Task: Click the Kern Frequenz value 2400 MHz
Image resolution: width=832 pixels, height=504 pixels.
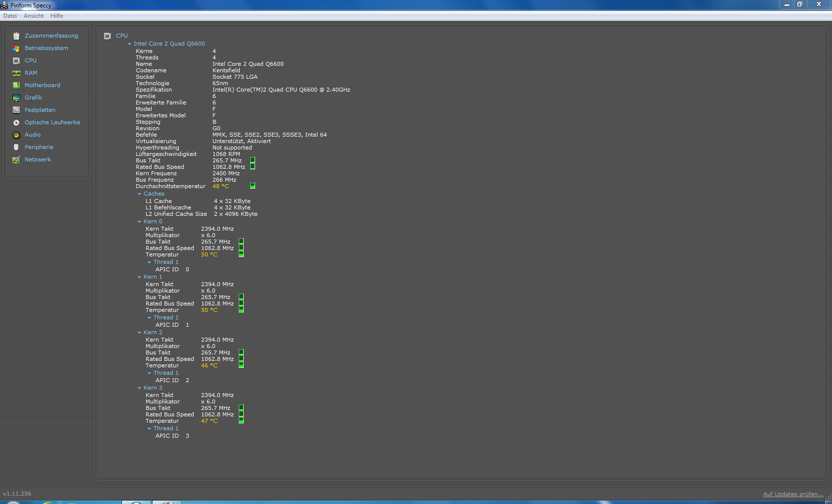Action: [x=226, y=173]
